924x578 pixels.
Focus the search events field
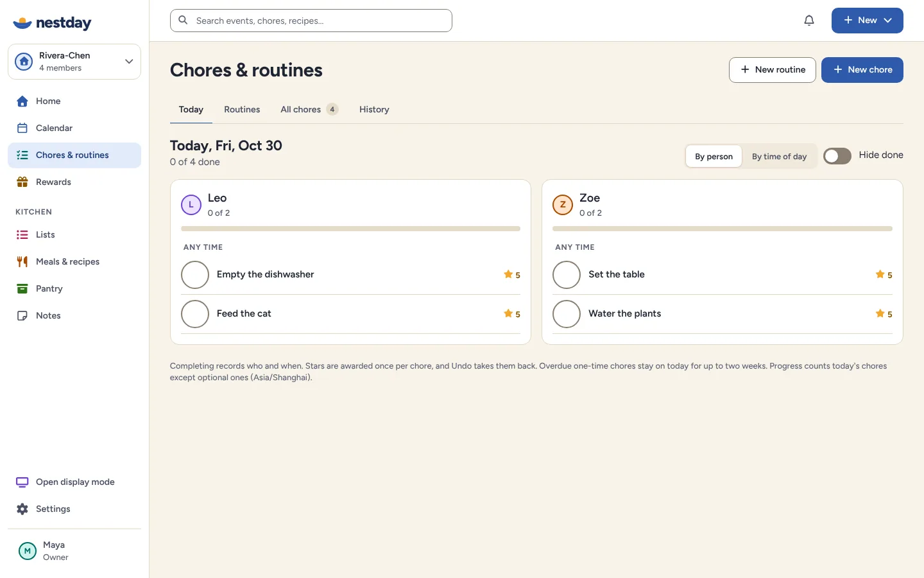point(311,21)
